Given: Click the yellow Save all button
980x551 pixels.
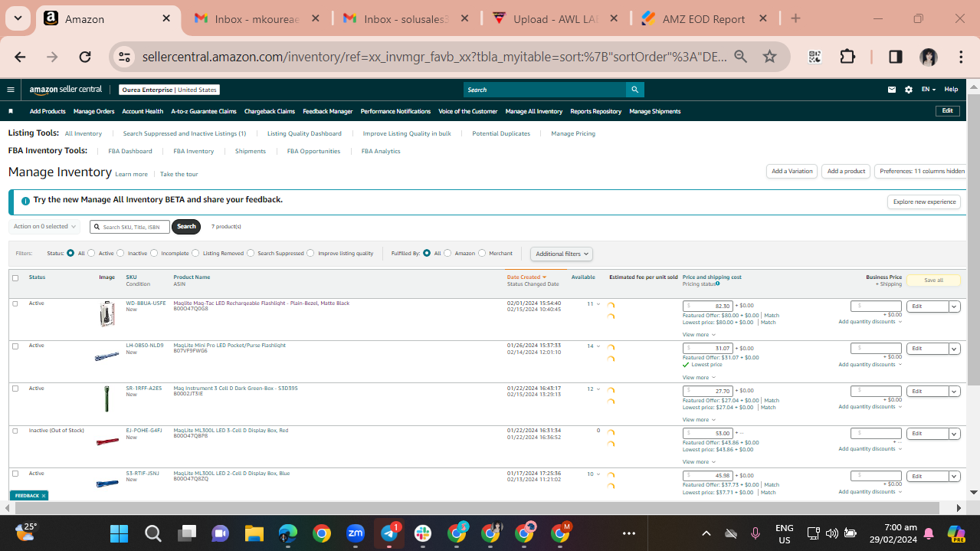Looking at the screenshot, I should click(x=933, y=280).
